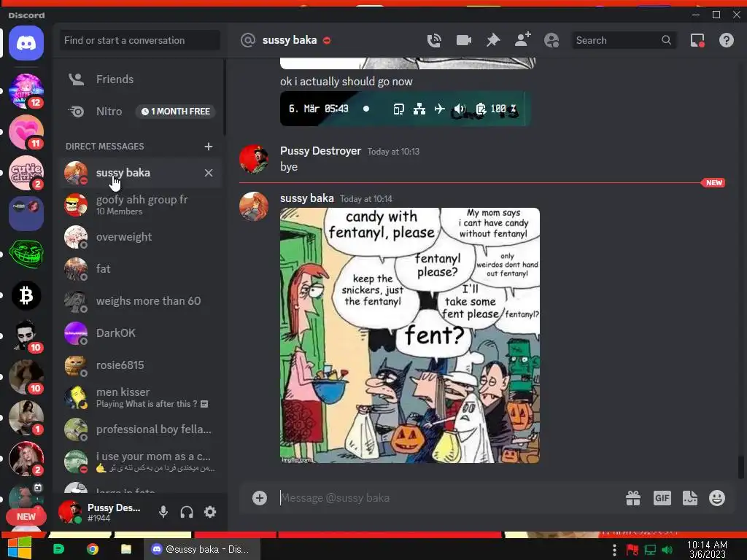Click sussy baka username in message
This screenshot has height=560, width=747.
[x=307, y=198]
